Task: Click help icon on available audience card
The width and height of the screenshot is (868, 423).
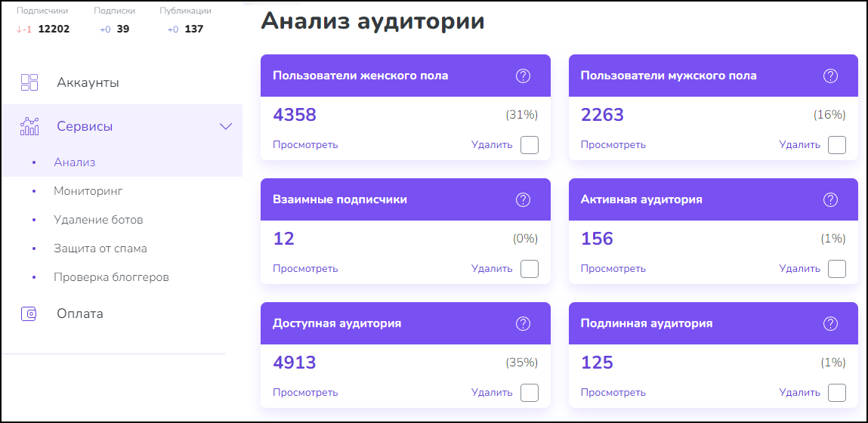Action: click(x=523, y=323)
